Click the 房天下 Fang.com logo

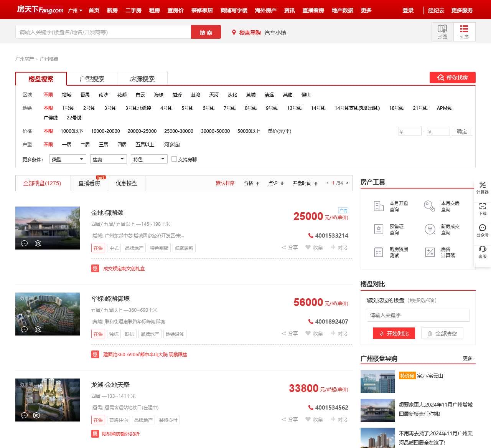click(40, 10)
